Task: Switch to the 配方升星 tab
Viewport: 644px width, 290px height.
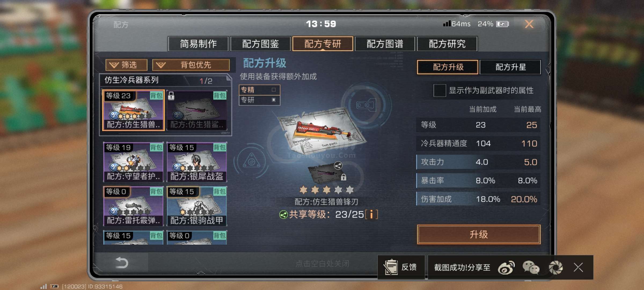Action: point(510,67)
